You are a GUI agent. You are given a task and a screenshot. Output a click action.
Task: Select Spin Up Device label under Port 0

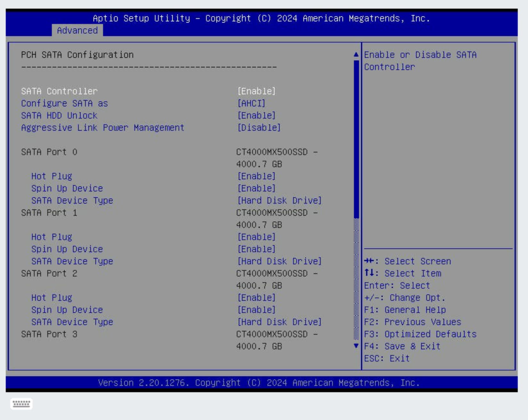click(67, 188)
